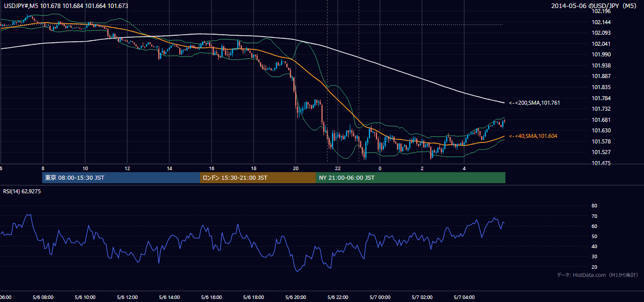
Task: Click RSI axis level 50
Action: 594,236
